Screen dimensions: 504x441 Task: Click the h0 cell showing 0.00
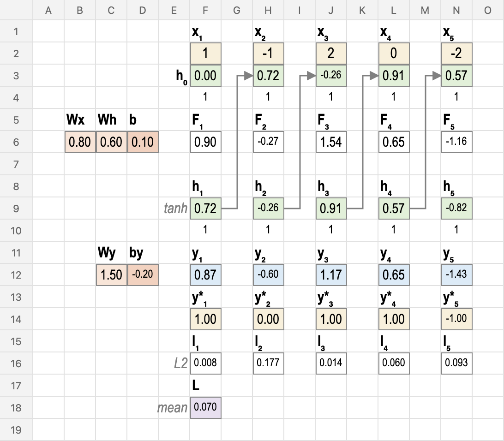pos(205,76)
